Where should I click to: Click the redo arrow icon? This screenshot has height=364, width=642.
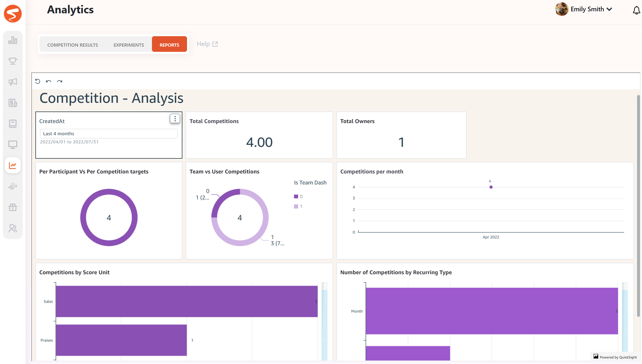coord(59,81)
